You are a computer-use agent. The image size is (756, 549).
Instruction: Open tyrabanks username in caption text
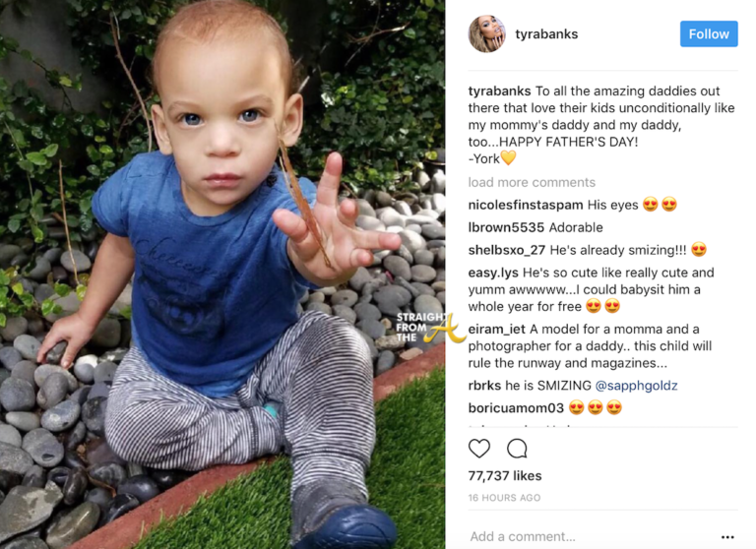pos(499,91)
